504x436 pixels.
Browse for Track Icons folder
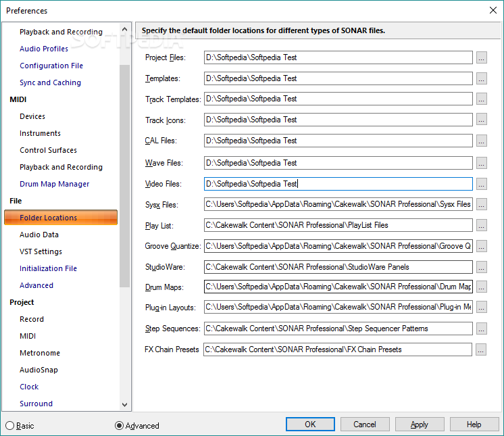[481, 120]
